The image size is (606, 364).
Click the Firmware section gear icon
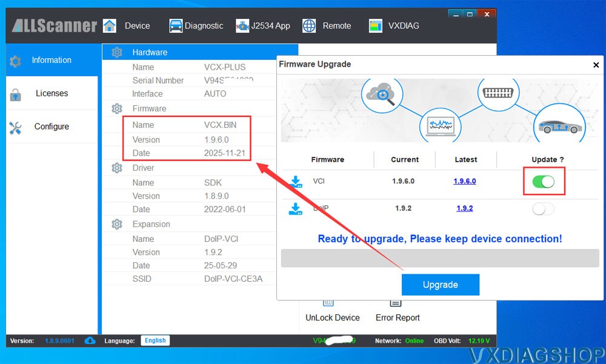(x=117, y=108)
